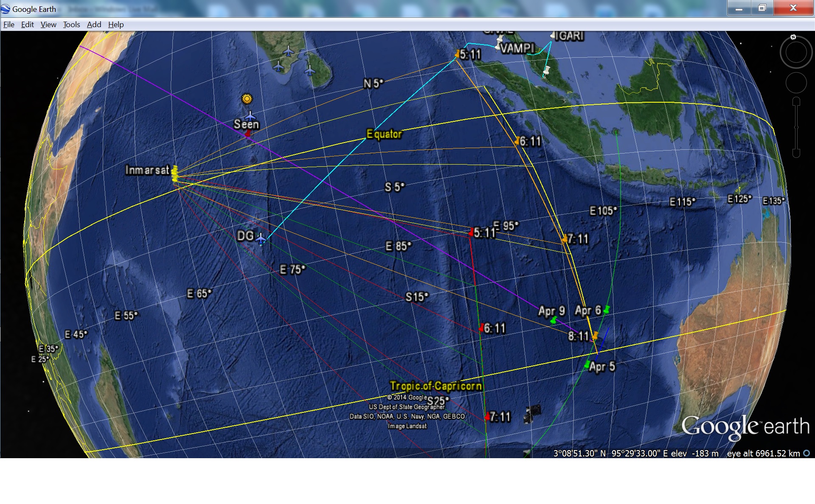Click the move joystick navigation circle
The width and height of the screenshot is (815, 504).
tap(796, 83)
